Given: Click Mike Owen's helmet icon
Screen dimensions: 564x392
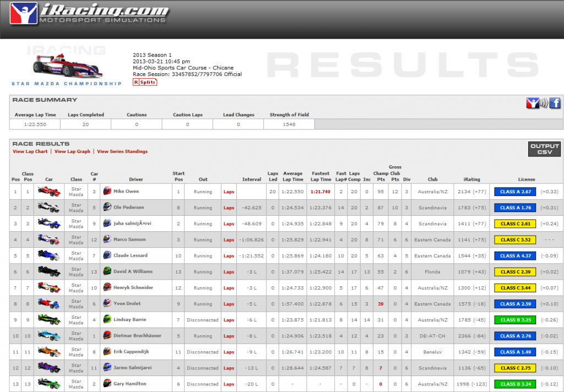Looking at the screenshot, I should point(107,191).
